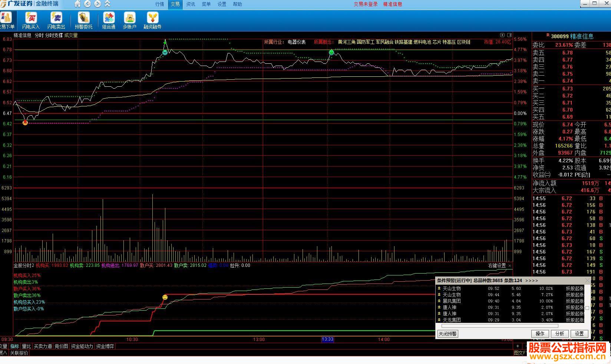The image size is (611, 364).
Task: Click 成交量 label above chart
Action: pos(71,35)
